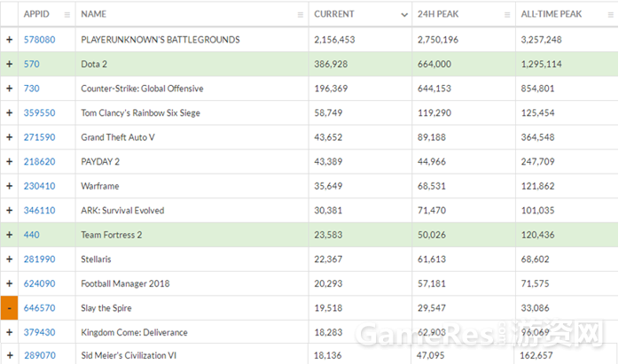Toggle the CURRENT column sort arrow

[404, 15]
